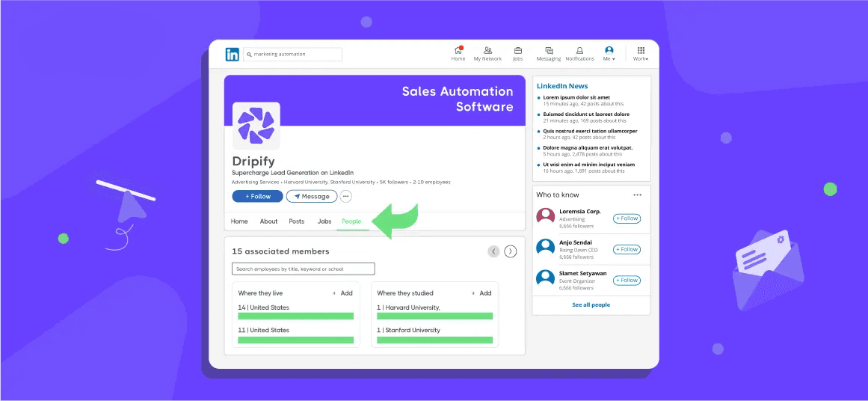Follow Slamet Setyawan
The image size is (868, 401).
tap(627, 281)
